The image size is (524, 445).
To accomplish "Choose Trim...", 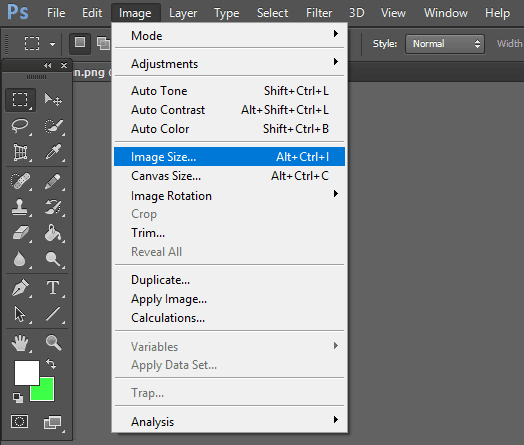I will pos(229,233).
